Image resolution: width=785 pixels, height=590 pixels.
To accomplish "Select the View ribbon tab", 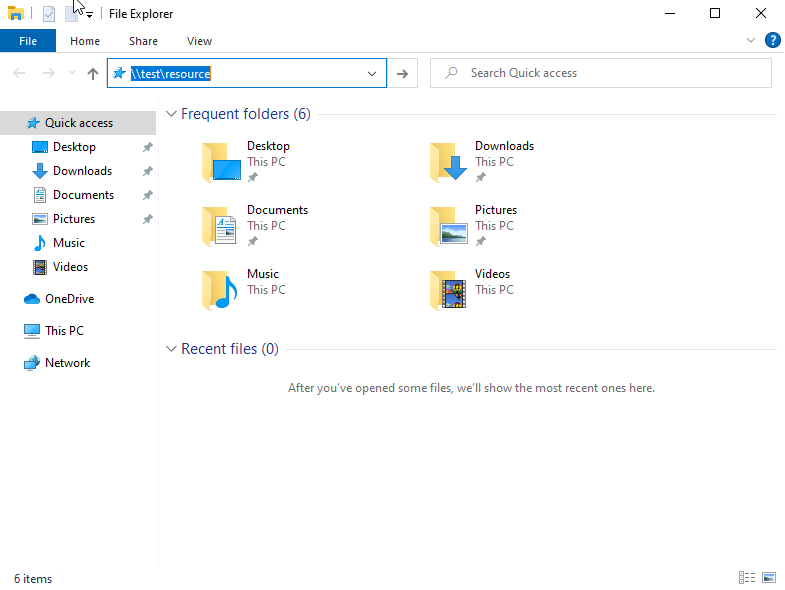I will click(199, 41).
